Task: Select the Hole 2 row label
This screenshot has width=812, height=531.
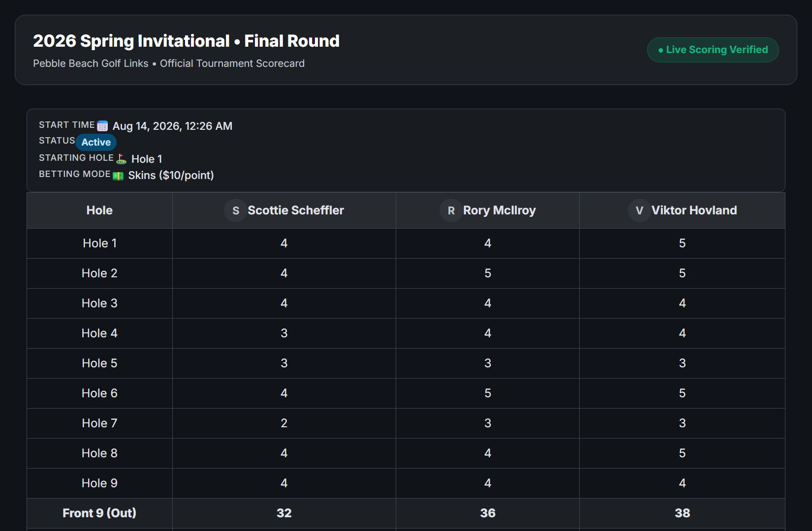Action: (x=99, y=273)
